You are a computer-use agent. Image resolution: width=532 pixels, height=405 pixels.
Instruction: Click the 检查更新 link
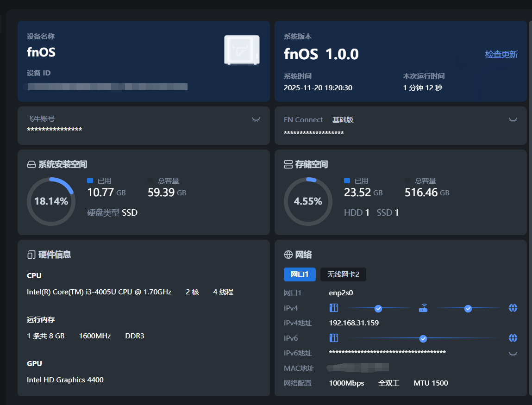coord(501,54)
